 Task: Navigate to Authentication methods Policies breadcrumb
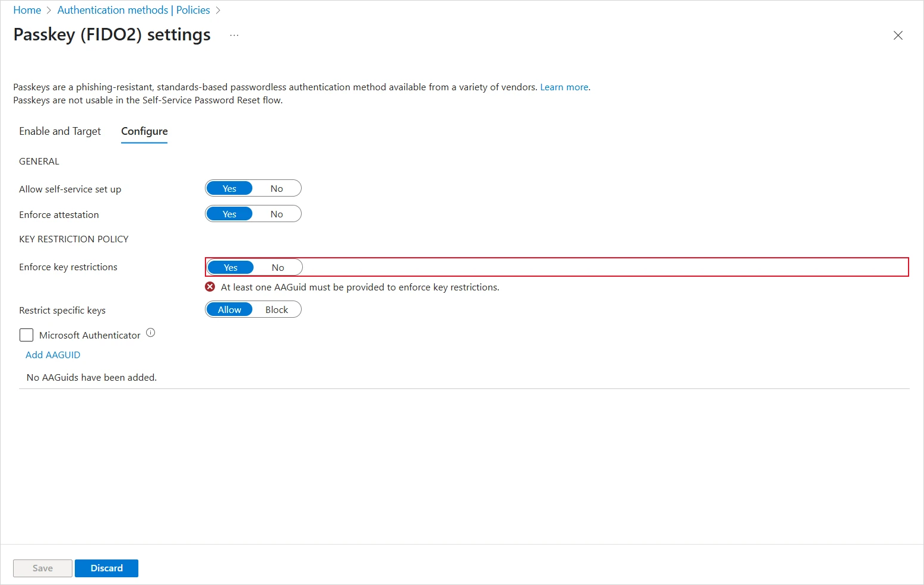coord(134,10)
